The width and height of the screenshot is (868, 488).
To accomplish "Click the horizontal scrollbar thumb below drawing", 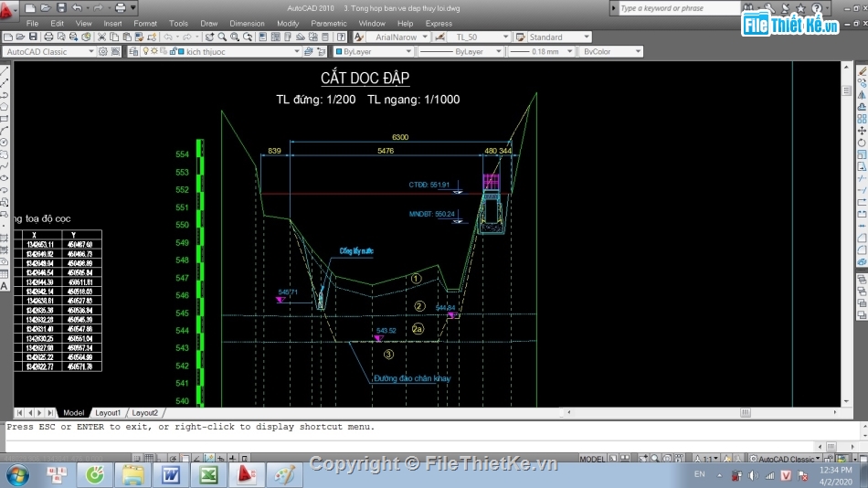I will coord(746,413).
